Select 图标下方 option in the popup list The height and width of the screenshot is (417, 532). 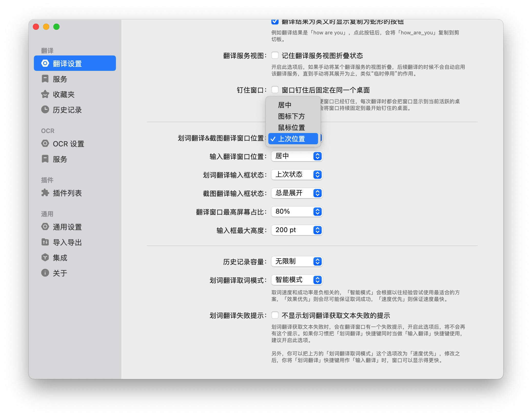click(291, 116)
